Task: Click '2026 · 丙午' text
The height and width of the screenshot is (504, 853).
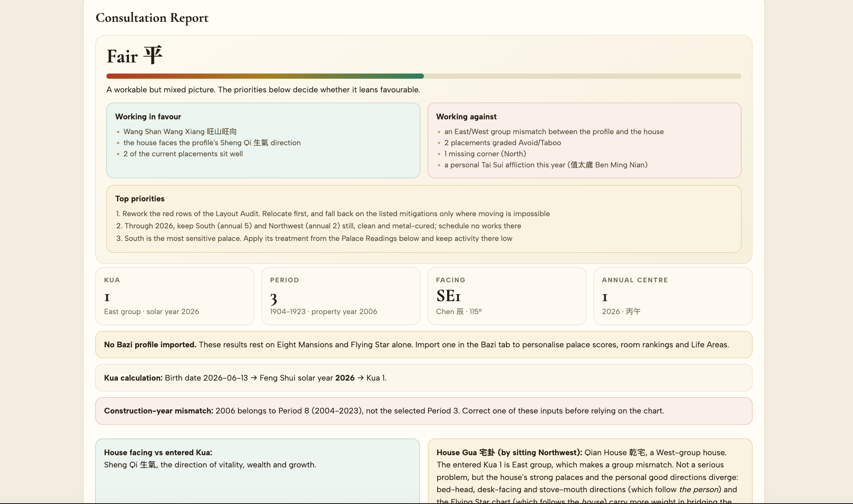Action: (x=621, y=311)
